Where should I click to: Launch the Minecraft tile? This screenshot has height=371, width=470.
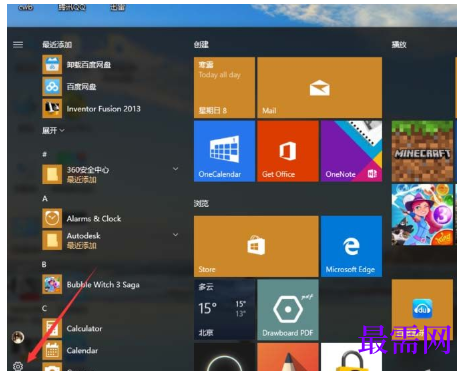[x=422, y=151]
